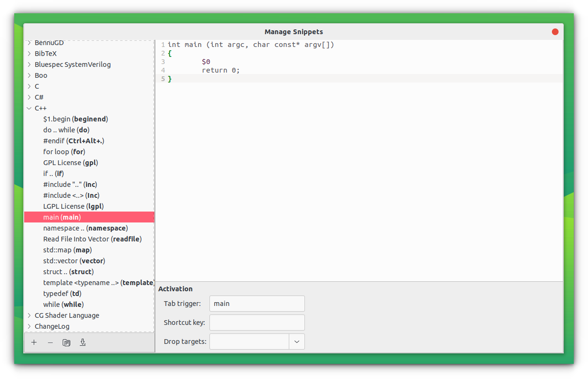This screenshot has width=588, height=379.
Task: Expand the CG Shader Language category
Action: [29, 315]
